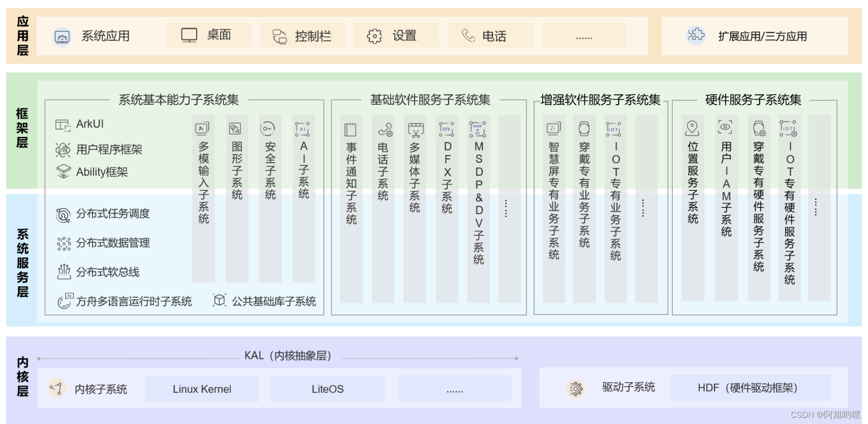Viewport: 868px width, 424px height.
Task: Click the 分布式数据管理 icon
Action: pyautogui.click(x=64, y=244)
